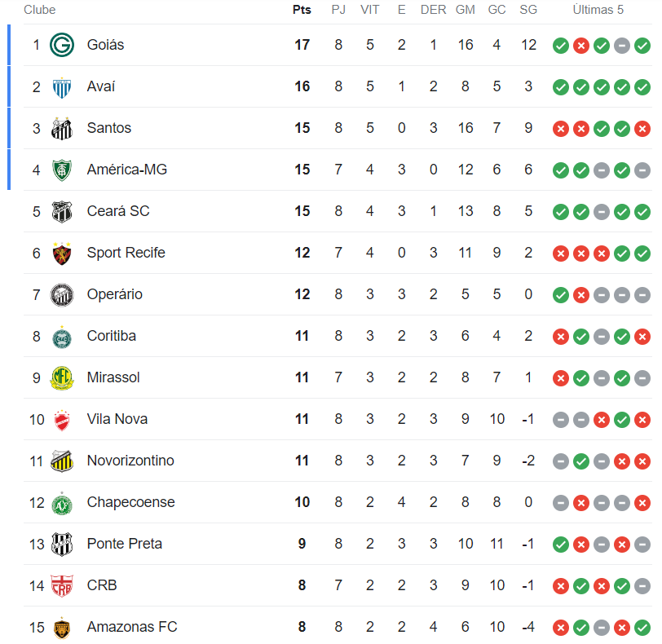Click the CRB row's points value
Viewport: 662px width, 644px height.
click(302, 585)
